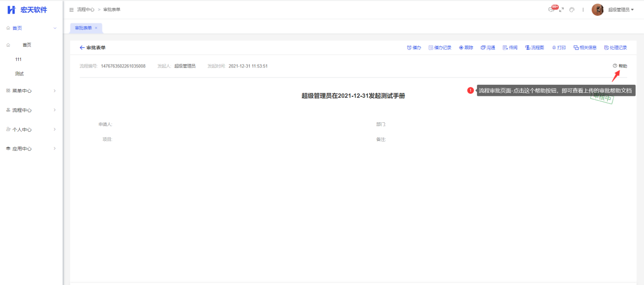Open the 超级管理员 user dropdown
The width and height of the screenshot is (644, 285).
coord(621,10)
